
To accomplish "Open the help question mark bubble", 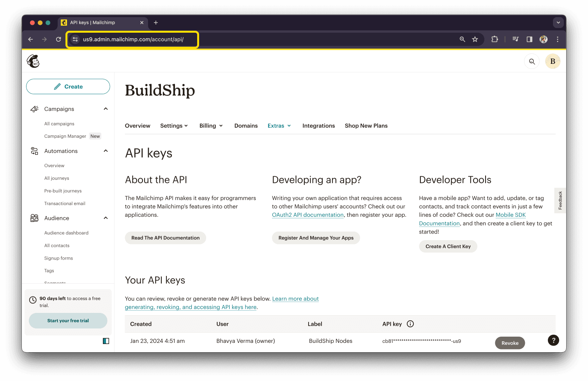I will tap(553, 341).
